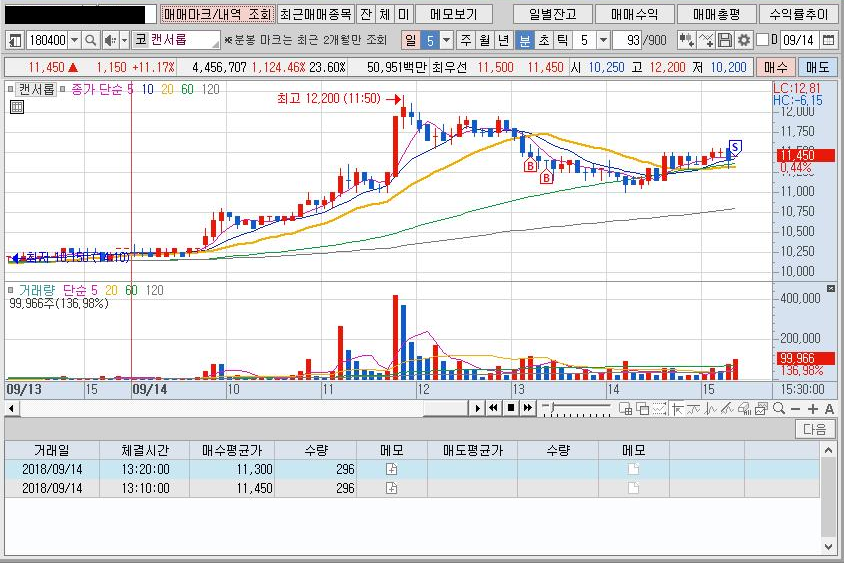Click the 매매총평 button
The height and width of the screenshot is (563, 844).
click(716, 14)
